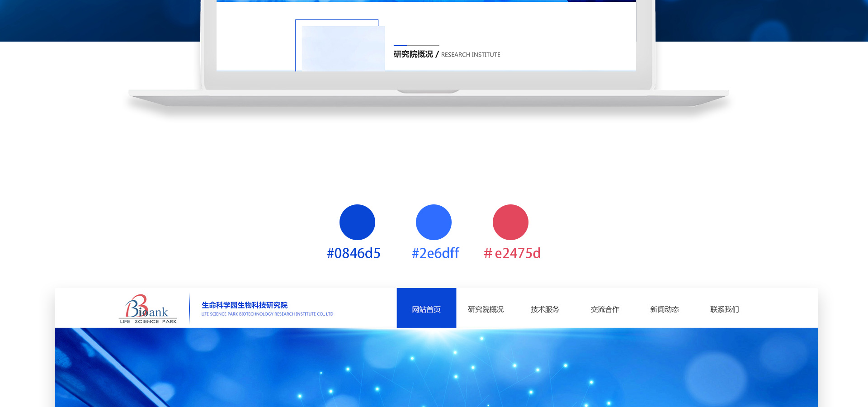Click the English institute name subtitle
The height and width of the screenshot is (407, 868).
267,314
